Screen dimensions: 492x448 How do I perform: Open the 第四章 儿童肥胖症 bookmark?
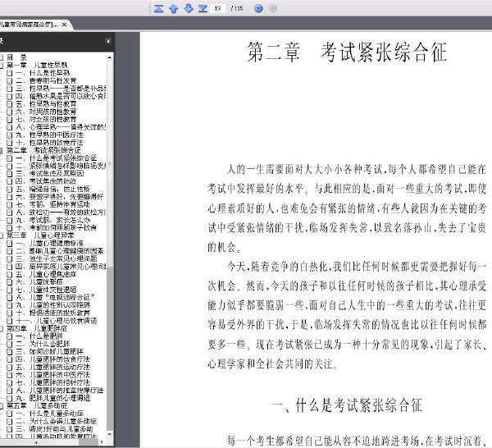pos(37,328)
